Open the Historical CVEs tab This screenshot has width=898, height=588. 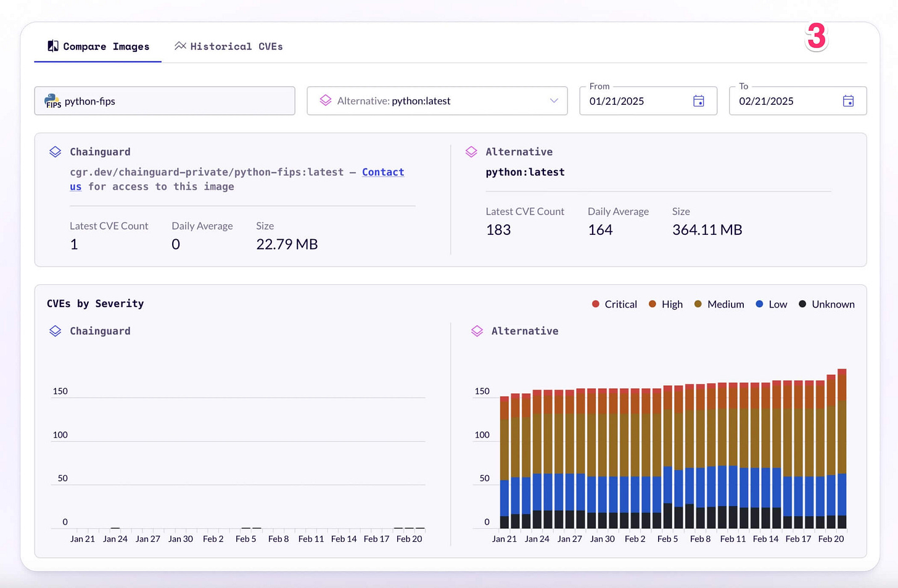tap(228, 46)
